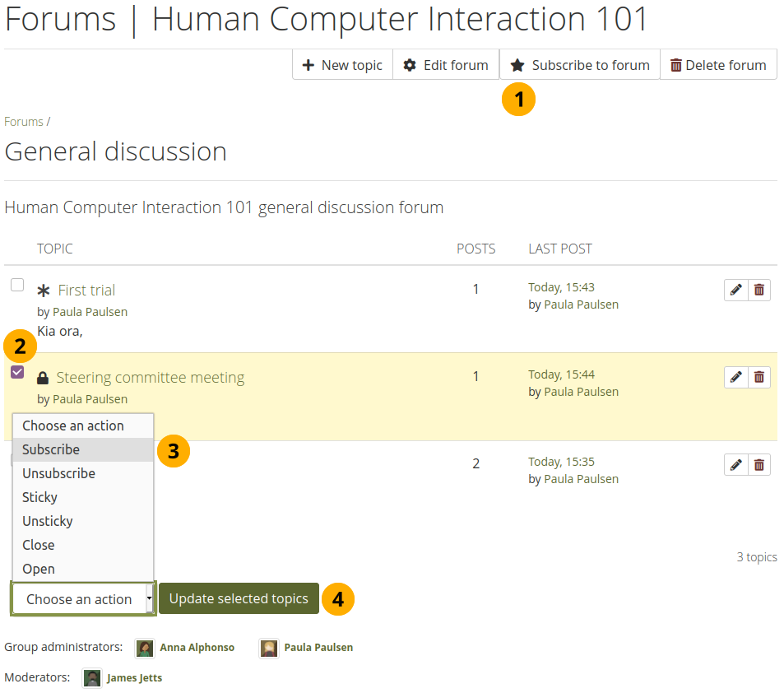Open the Steering committee meeting topic link
Viewport: 784px width, 693px height.
151,378
